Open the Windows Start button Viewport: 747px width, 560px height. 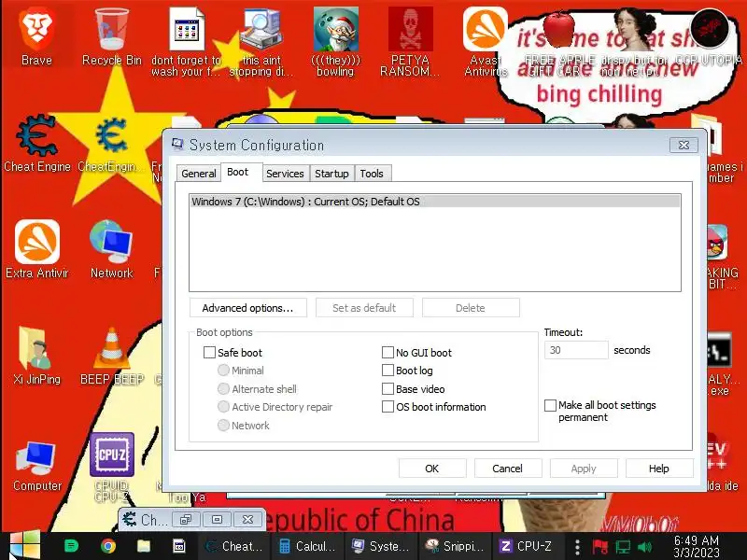[x=24, y=546]
